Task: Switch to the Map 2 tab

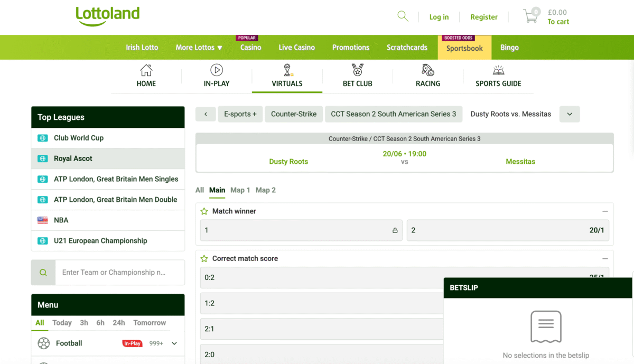Action: point(266,190)
